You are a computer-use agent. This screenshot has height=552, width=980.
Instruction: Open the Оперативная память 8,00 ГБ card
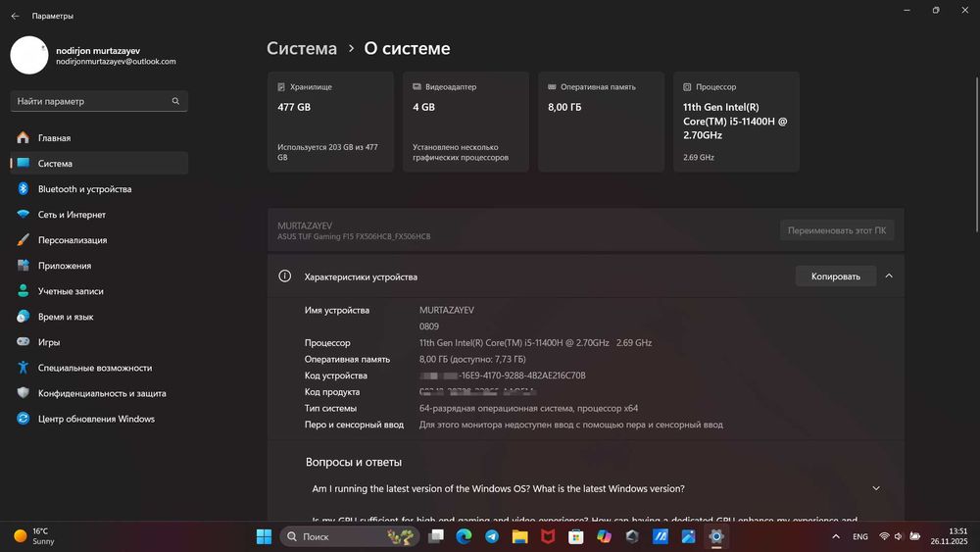(x=602, y=122)
